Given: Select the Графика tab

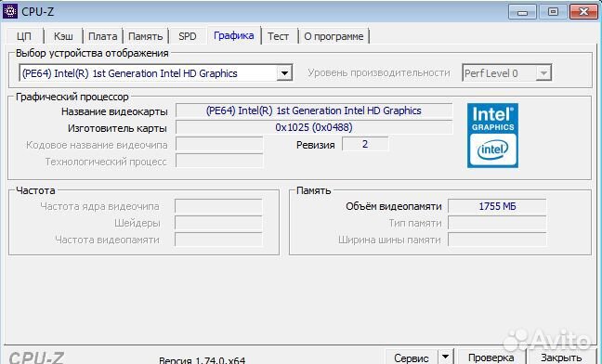Looking at the screenshot, I should [234, 35].
